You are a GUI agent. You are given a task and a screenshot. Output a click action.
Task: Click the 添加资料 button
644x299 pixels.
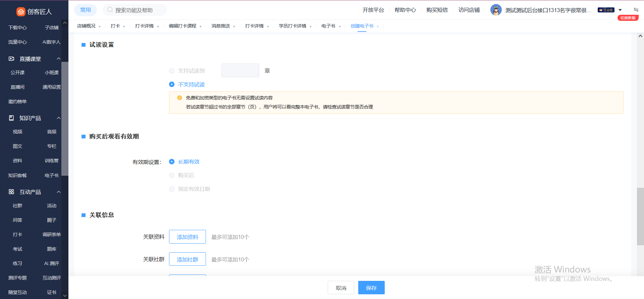tap(187, 237)
